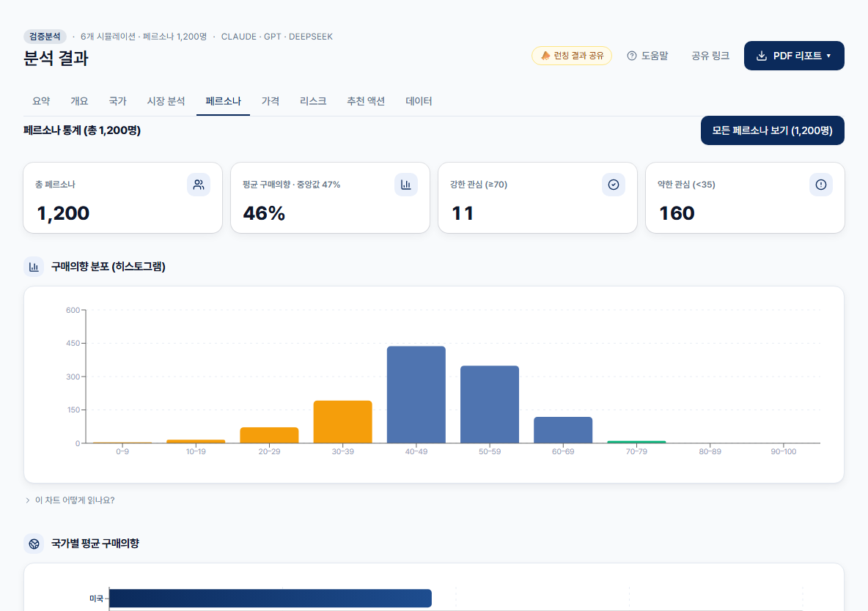Click the 50-59 histogram bar
868x611 pixels.
[x=490, y=404]
